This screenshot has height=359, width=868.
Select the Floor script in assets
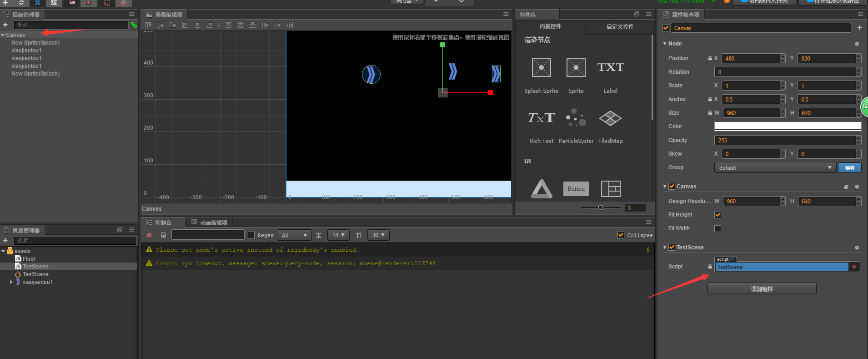click(x=29, y=259)
